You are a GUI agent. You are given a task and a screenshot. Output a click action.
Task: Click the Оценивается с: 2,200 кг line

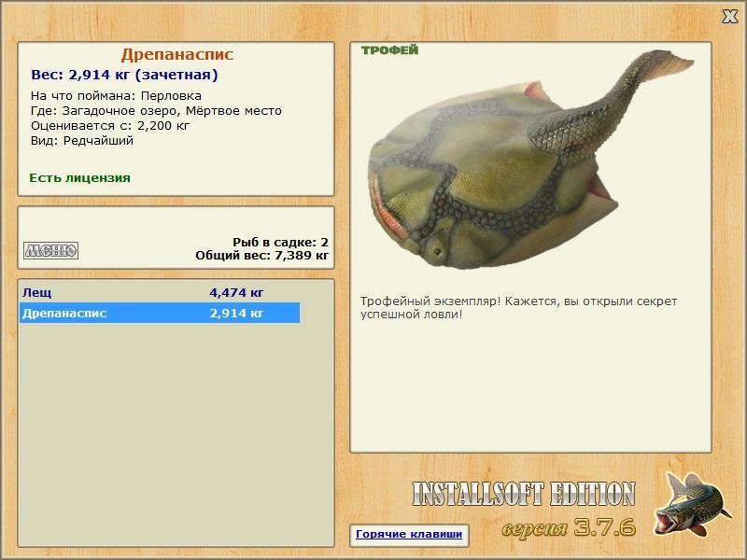(x=110, y=126)
